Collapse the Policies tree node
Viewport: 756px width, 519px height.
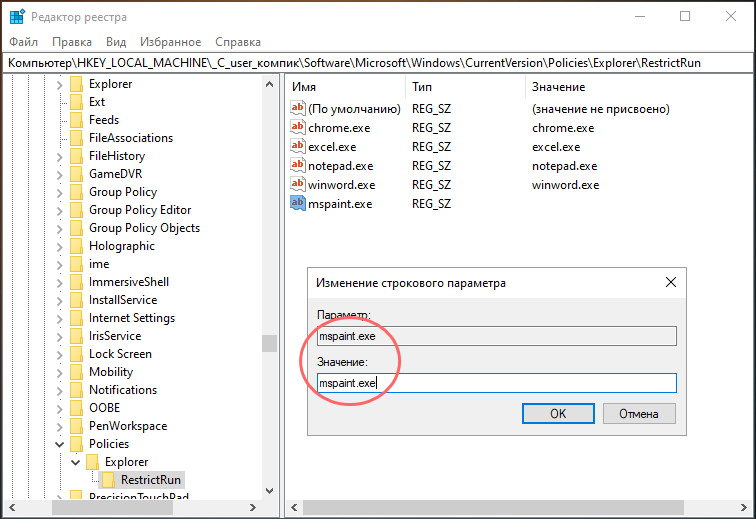pyautogui.click(x=59, y=444)
